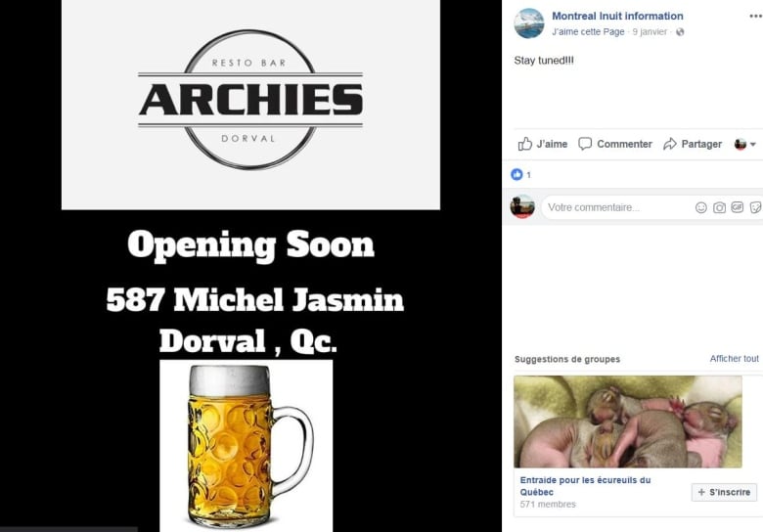763x532 pixels.
Task: View the blue like reaction count
Action: 520,175
